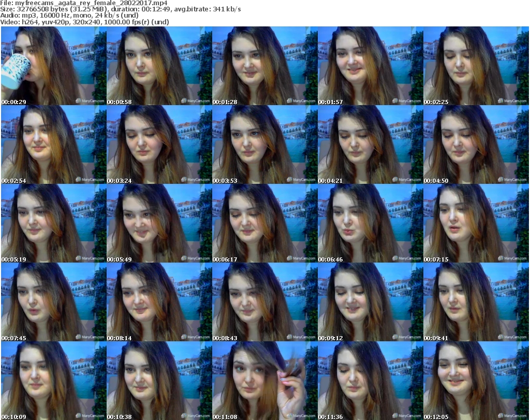The width and height of the screenshot is (530, 420).
Task: Pick the 00:05:19 video frame
Action: point(54,224)
